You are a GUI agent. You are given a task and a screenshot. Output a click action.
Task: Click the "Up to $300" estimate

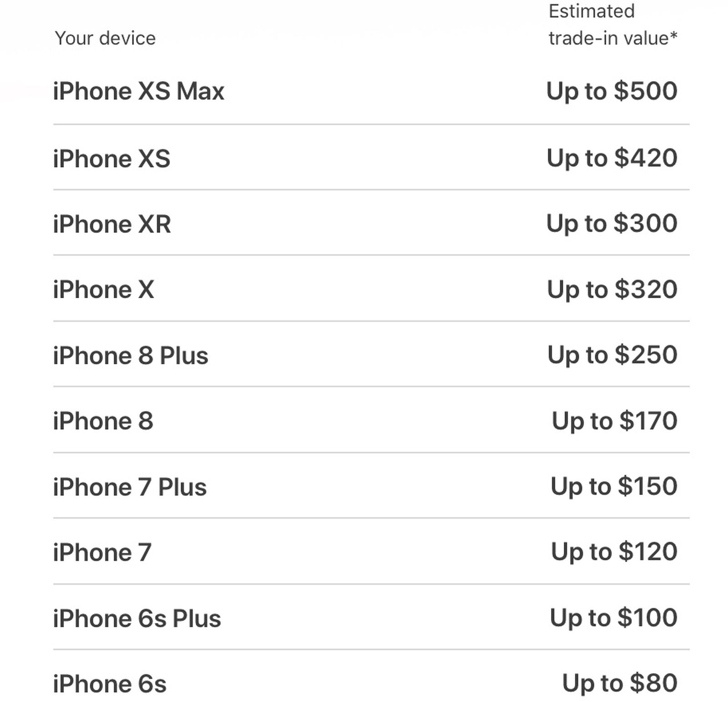coord(612,224)
